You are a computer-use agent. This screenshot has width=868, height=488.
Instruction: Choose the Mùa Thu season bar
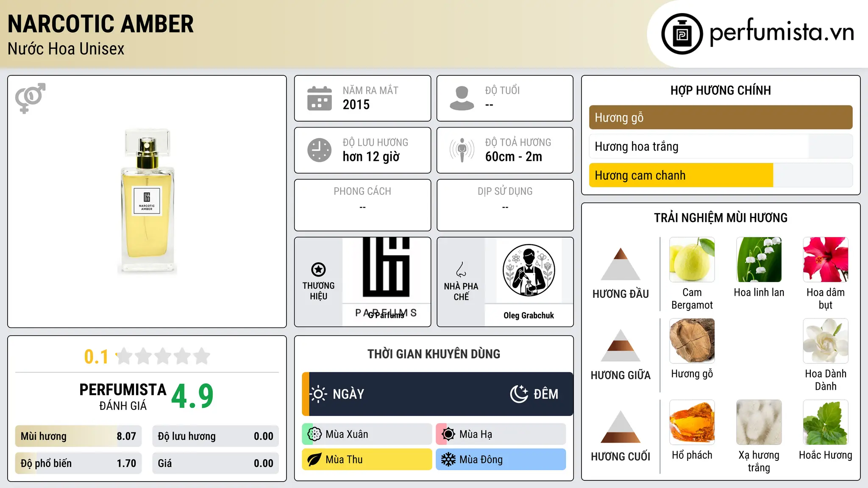point(367,460)
